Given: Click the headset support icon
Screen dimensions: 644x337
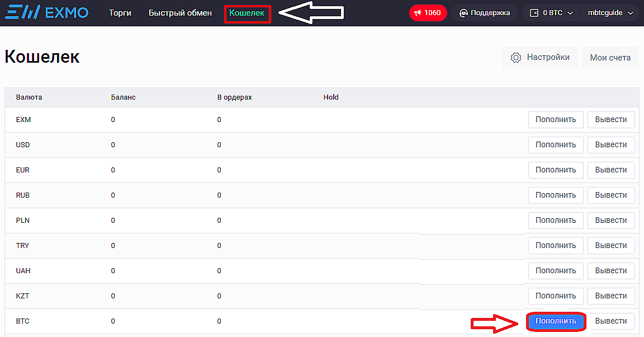Looking at the screenshot, I should pyautogui.click(x=463, y=13).
